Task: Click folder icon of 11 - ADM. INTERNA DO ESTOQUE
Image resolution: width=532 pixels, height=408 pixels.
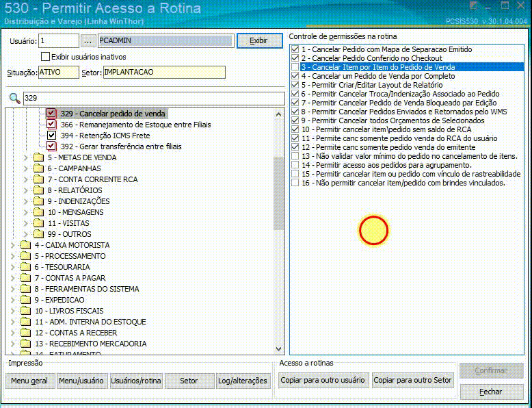Action: 25,322
